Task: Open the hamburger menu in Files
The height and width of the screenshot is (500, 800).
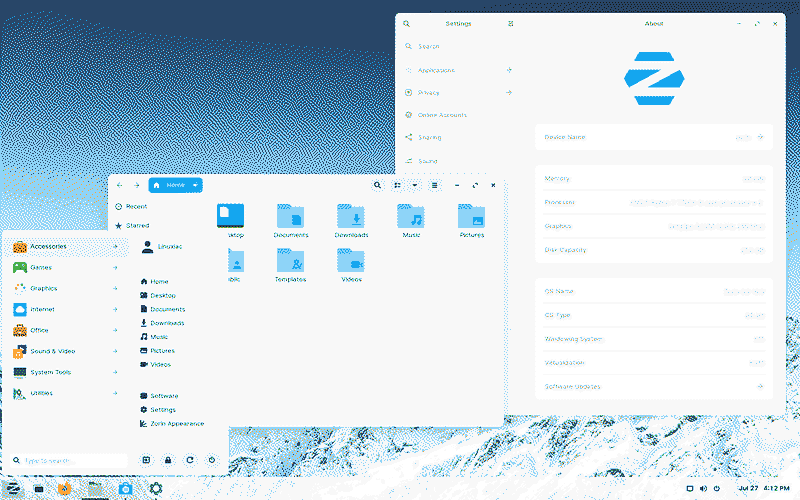Action: click(x=434, y=185)
